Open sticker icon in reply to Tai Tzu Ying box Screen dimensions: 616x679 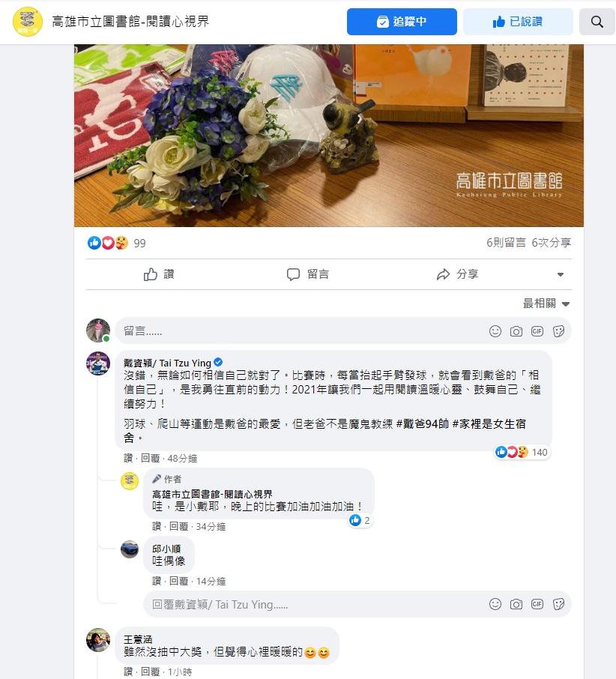click(558, 604)
